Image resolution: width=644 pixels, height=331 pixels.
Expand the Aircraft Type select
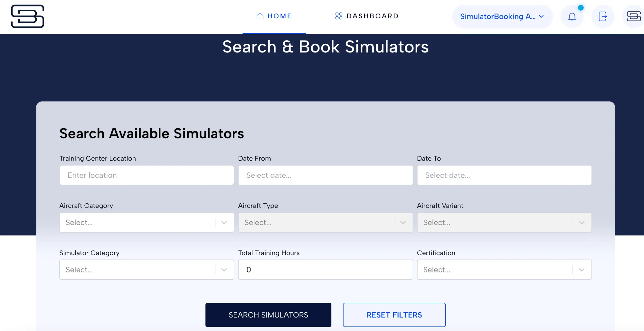coord(325,222)
